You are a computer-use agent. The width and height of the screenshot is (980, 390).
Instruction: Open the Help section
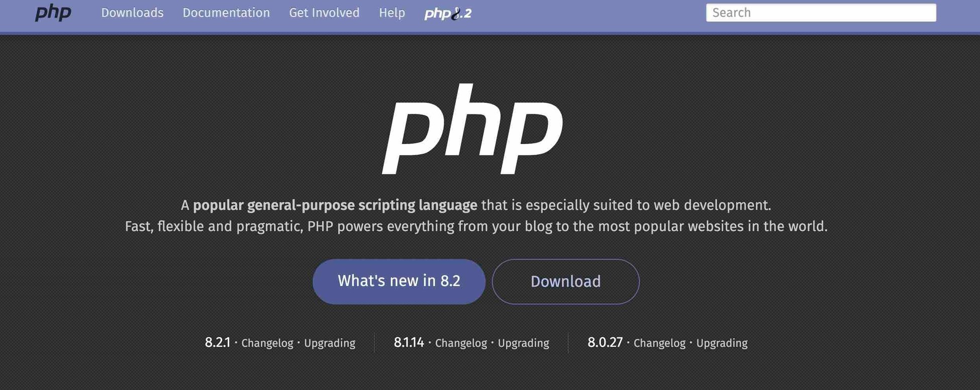click(391, 13)
